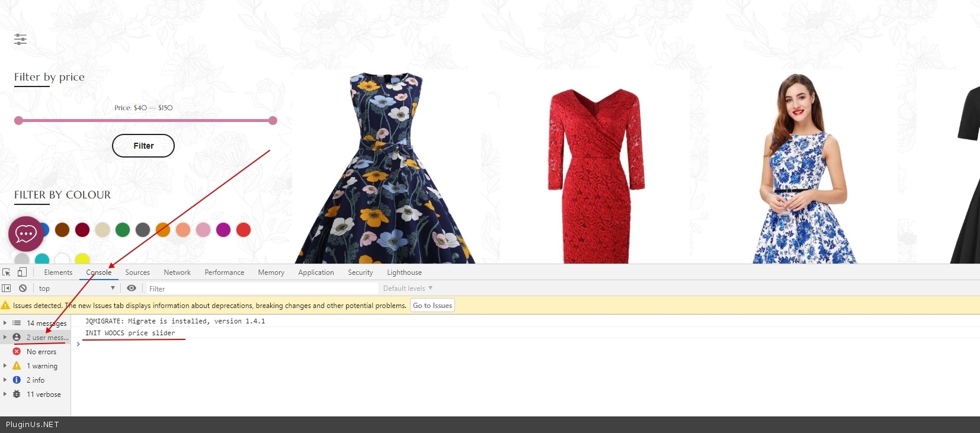The height and width of the screenshot is (433, 980).
Task: Grab the maximum price slider handle
Action: tap(273, 120)
